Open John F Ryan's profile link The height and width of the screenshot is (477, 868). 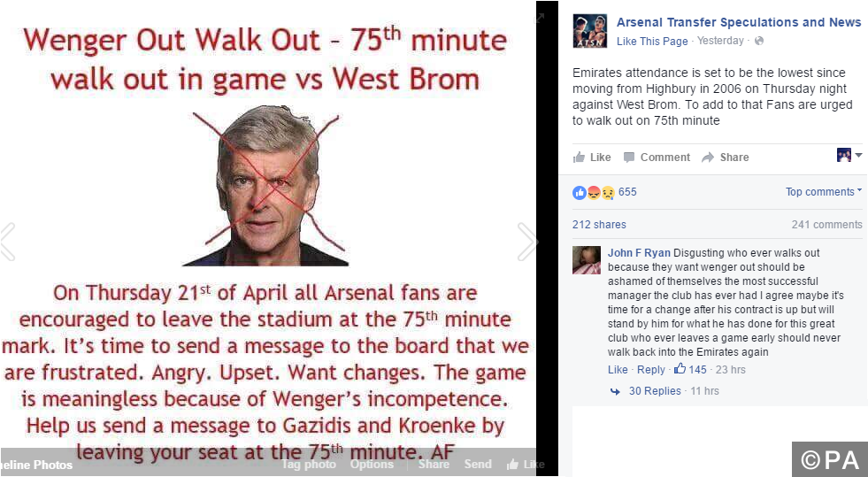coord(639,253)
